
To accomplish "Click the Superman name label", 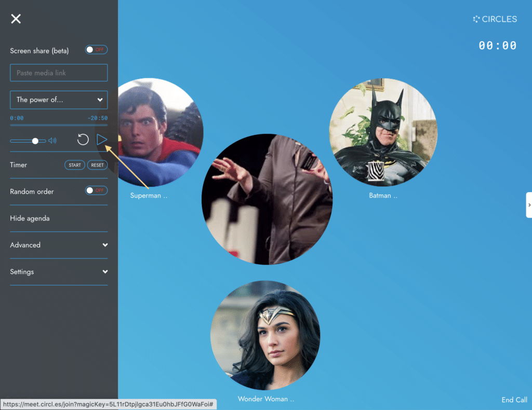I will pos(149,196).
